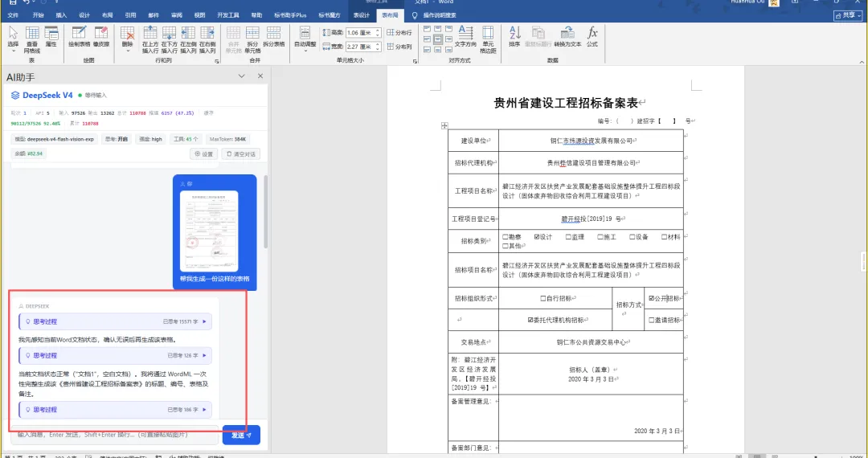
Task: Open the attached form image thumbnail in chat
Action: point(209,230)
